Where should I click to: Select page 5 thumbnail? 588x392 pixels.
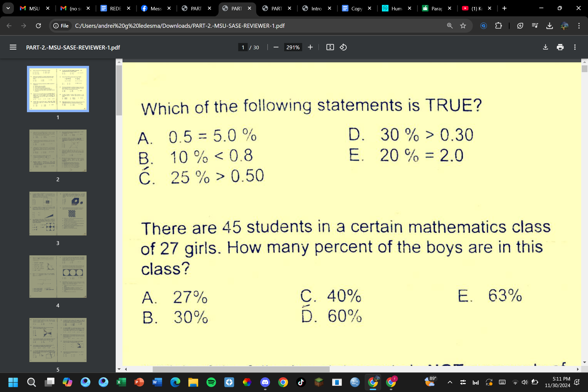58,340
